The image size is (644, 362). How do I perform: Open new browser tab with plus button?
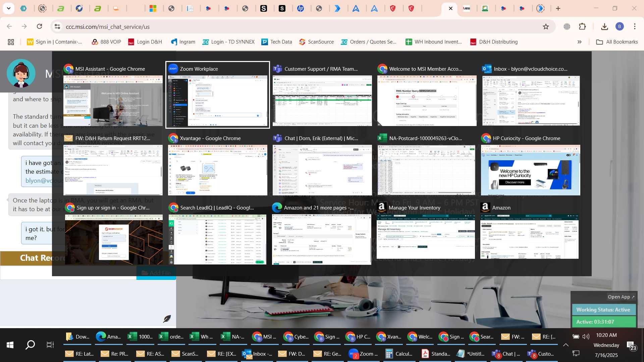coord(558,8)
